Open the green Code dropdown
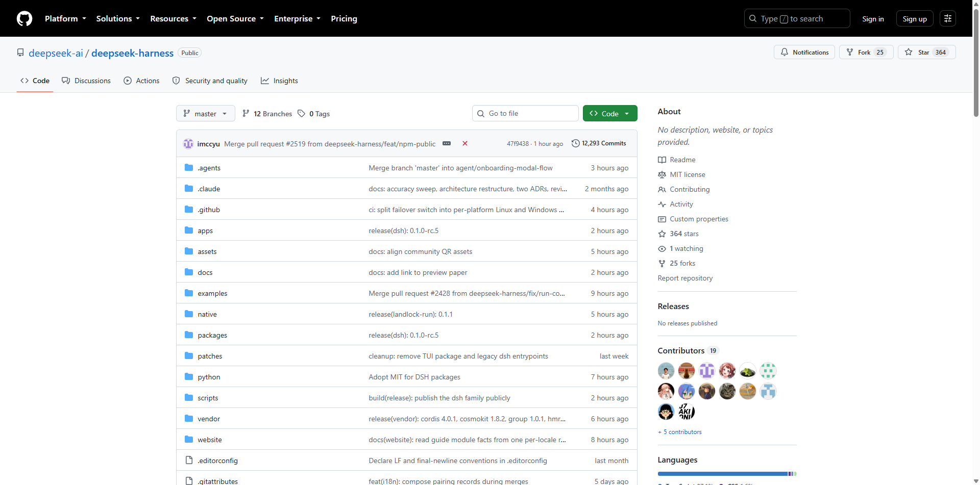The image size is (980, 485). pos(610,113)
